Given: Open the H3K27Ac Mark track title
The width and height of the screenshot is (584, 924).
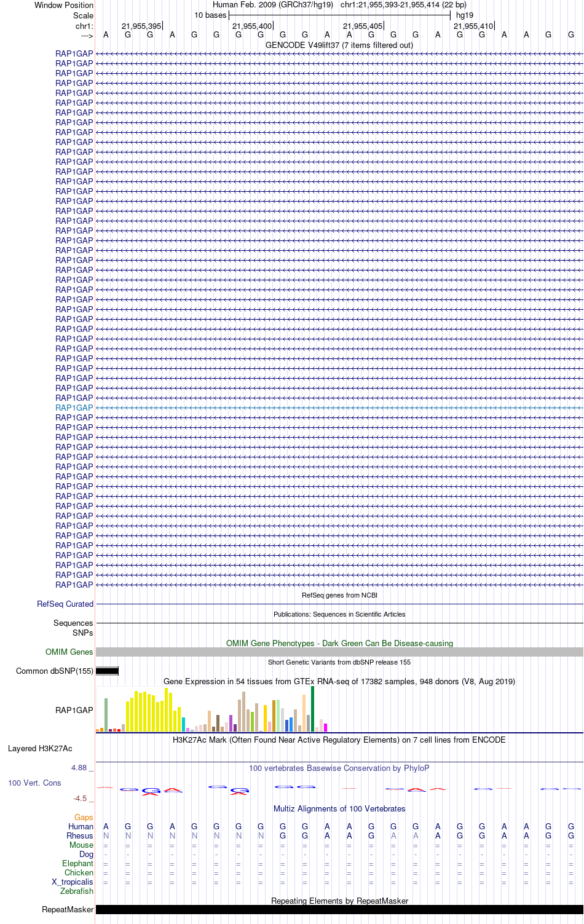Looking at the screenshot, I should [x=339, y=740].
